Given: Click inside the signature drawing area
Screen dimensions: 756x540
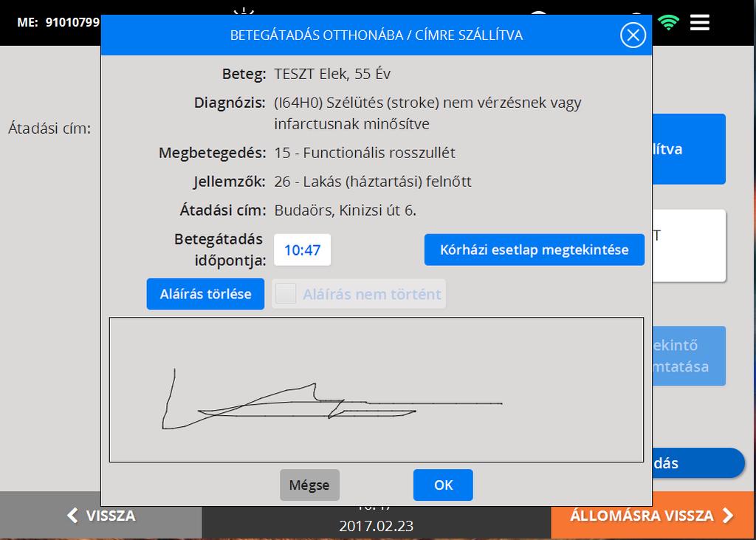Looking at the screenshot, I should (377, 389).
